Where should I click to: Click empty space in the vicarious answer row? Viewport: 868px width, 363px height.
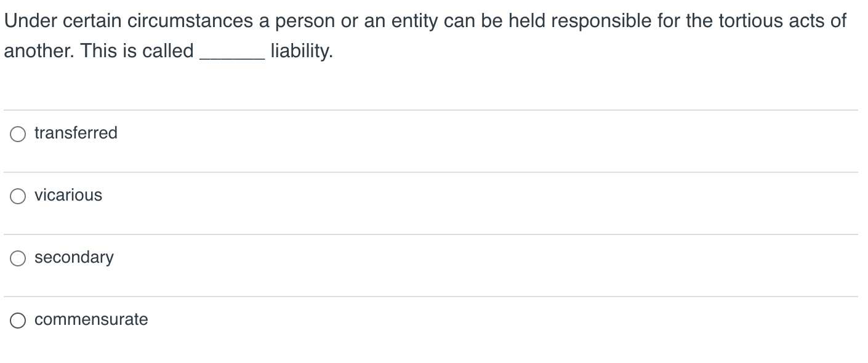pos(480,204)
